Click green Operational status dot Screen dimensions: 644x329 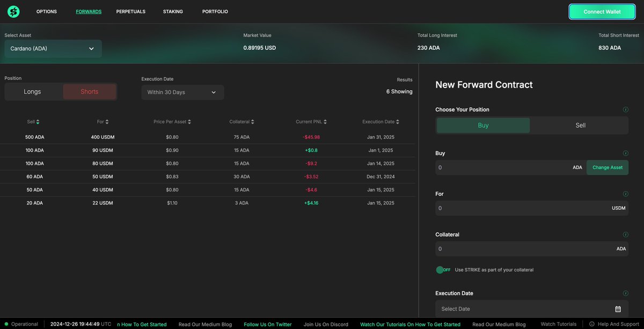click(6, 324)
